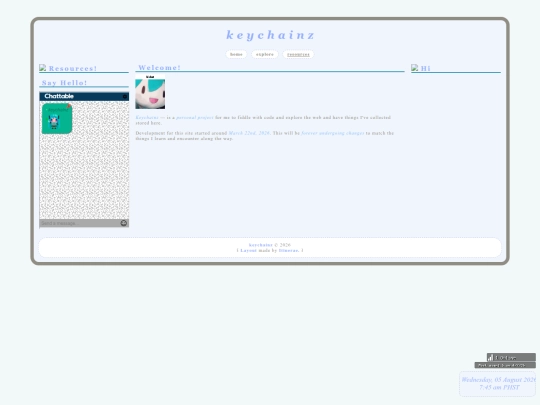Click the "Resources!" sidebar heading
540x405 pixels.
click(73, 68)
